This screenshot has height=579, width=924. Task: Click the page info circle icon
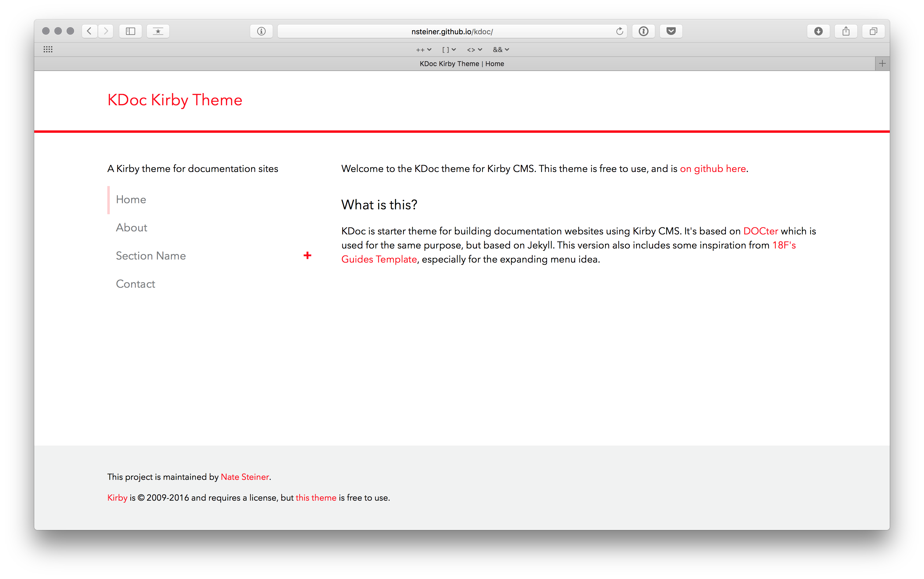coord(261,31)
